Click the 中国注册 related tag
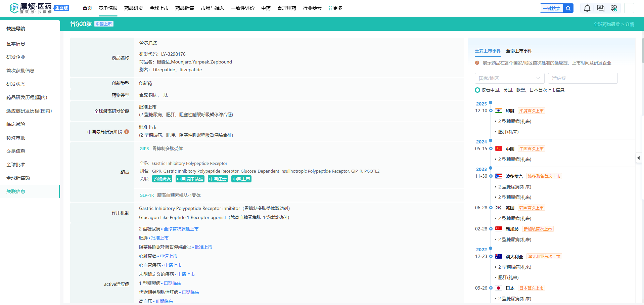 click(x=218, y=179)
